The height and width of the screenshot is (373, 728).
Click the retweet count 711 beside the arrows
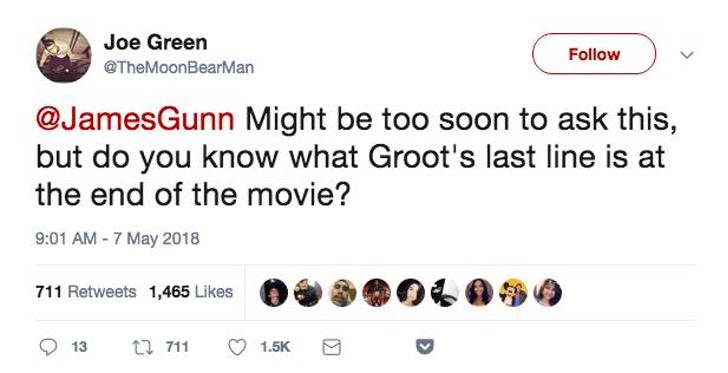click(x=177, y=347)
